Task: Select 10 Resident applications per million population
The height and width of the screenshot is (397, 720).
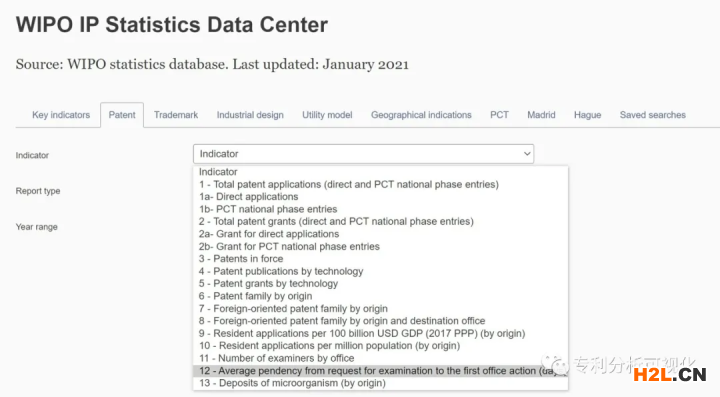Action: [380, 346]
